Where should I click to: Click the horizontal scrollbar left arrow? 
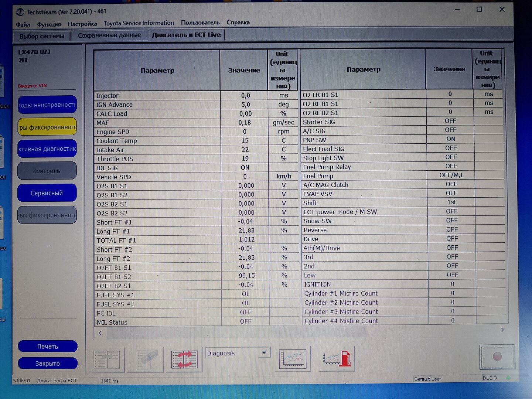pyautogui.click(x=100, y=333)
